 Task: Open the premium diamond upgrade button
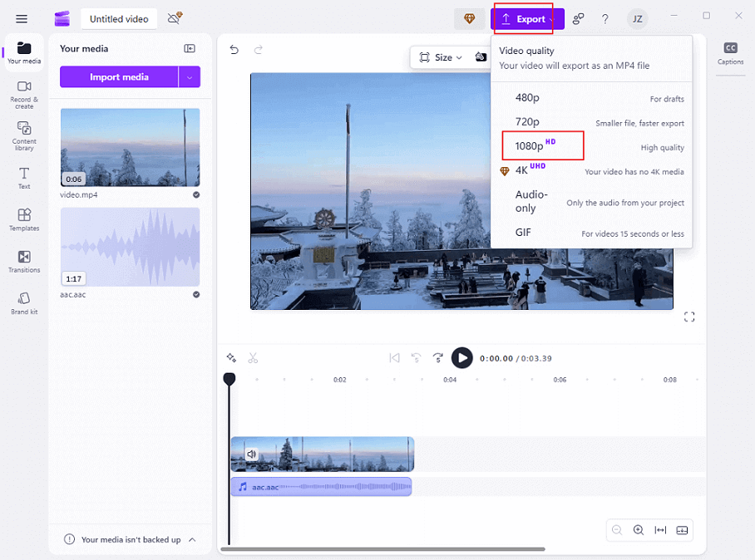tap(470, 19)
